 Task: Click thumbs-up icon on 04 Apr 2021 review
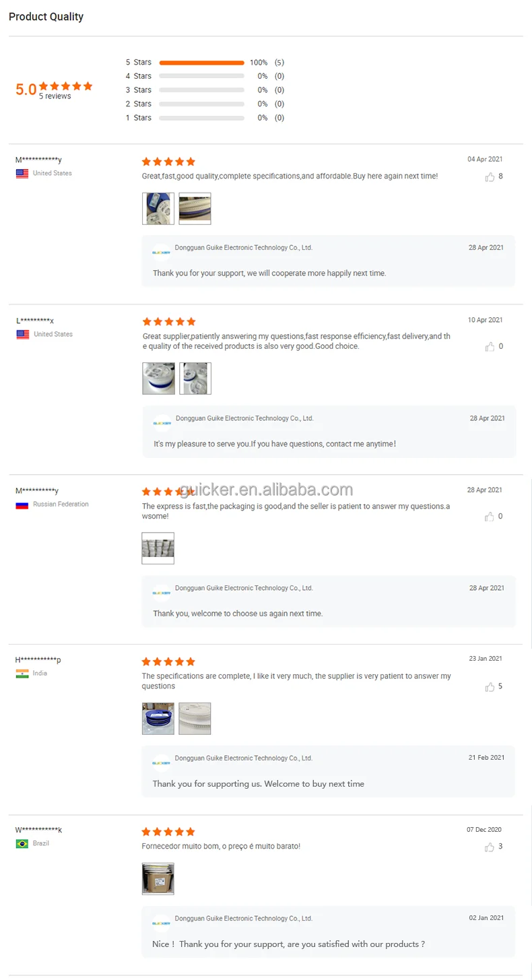490,177
